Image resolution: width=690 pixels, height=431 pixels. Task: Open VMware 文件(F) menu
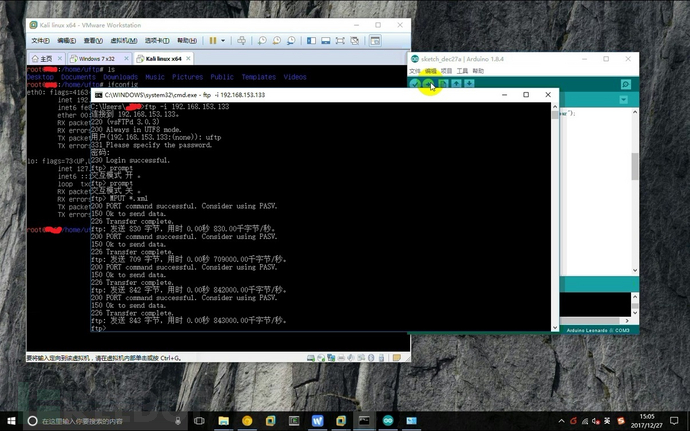point(40,41)
